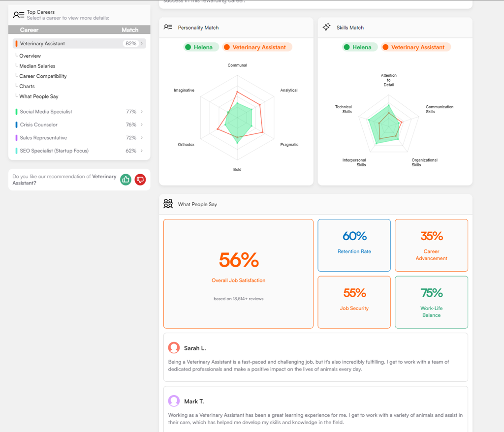The image size is (504, 432).
Task: Click the Skills Match sparkle icon
Action: pyautogui.click(x=326, y=28)
